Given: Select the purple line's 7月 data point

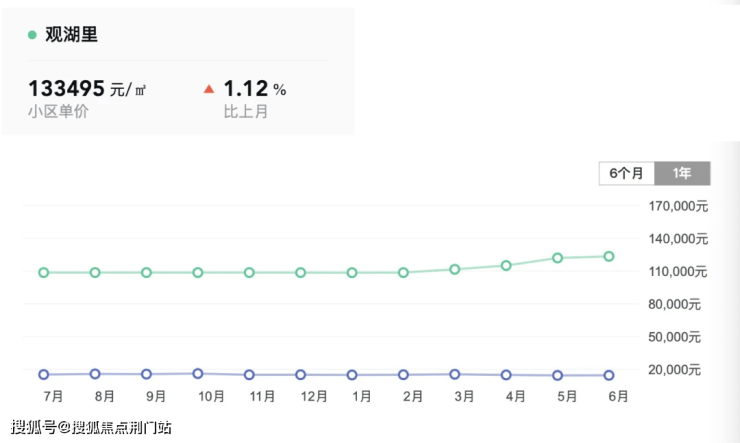Looking at the screenshot, I should click(44, 374).
